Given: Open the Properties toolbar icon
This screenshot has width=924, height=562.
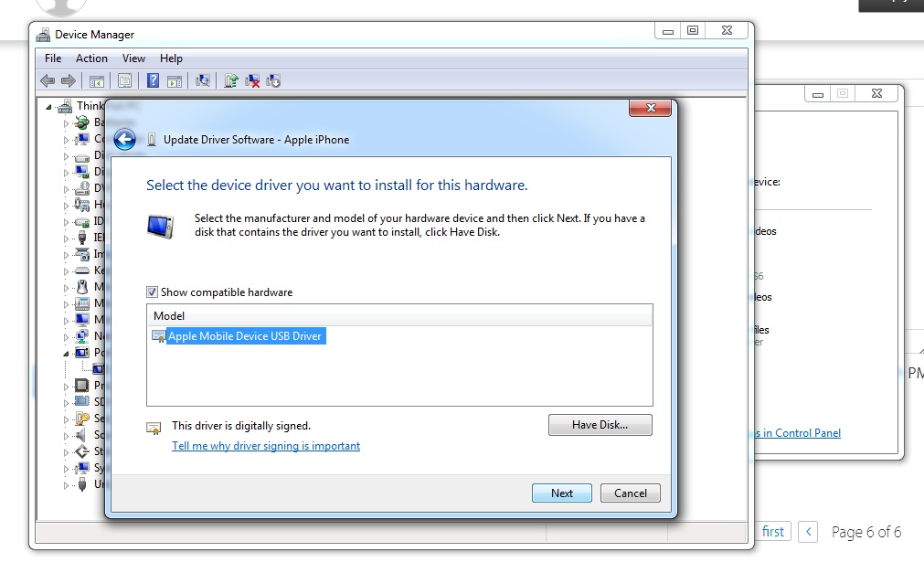Looking at the screenshot, I should (124, 80).
